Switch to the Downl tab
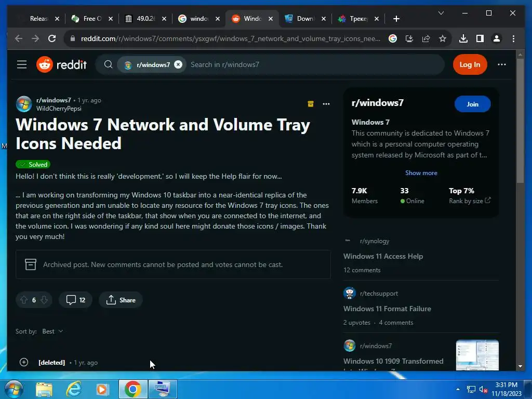532x399 pixels. [x=305, y=19]
